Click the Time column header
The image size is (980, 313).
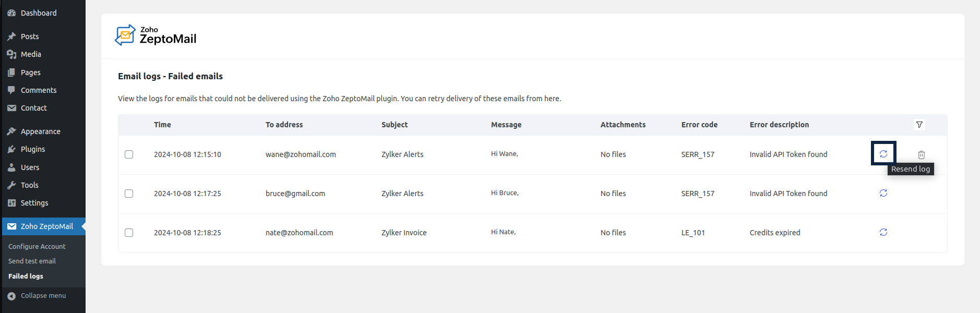[x=162, y=125]
